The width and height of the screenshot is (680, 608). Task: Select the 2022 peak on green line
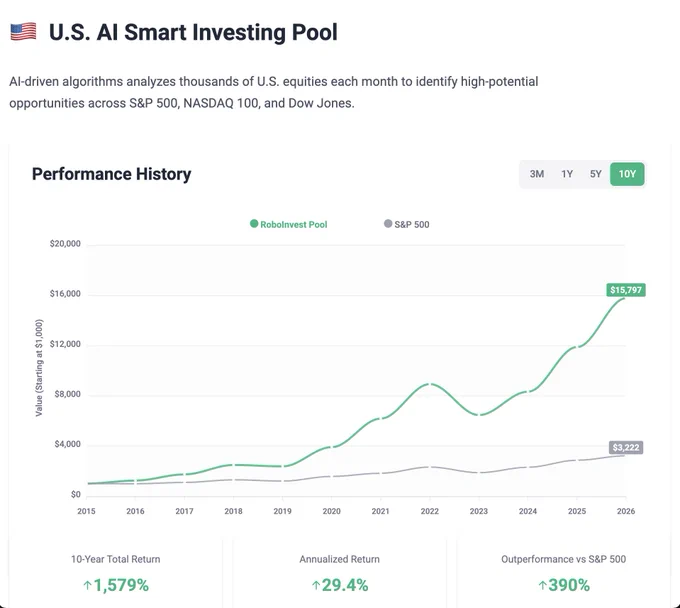coord(429,384)
